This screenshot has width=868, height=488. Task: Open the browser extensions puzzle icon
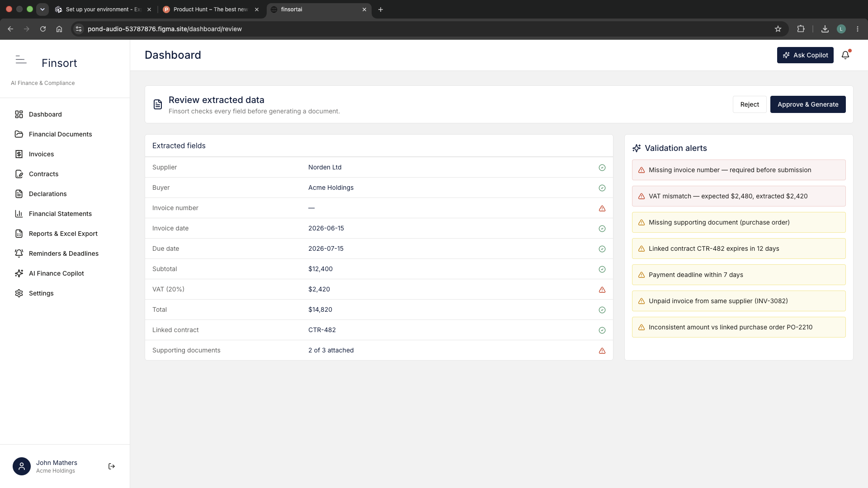coord(801,29)
